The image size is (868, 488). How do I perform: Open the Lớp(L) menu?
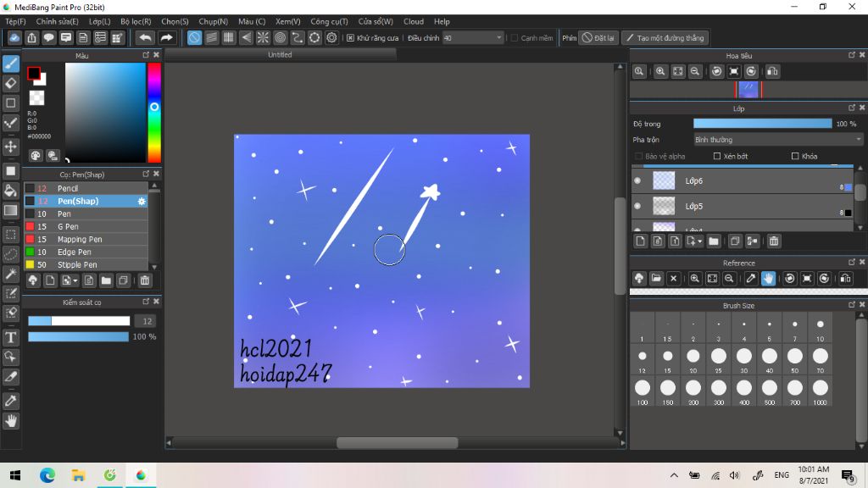(x=100, y=21)
